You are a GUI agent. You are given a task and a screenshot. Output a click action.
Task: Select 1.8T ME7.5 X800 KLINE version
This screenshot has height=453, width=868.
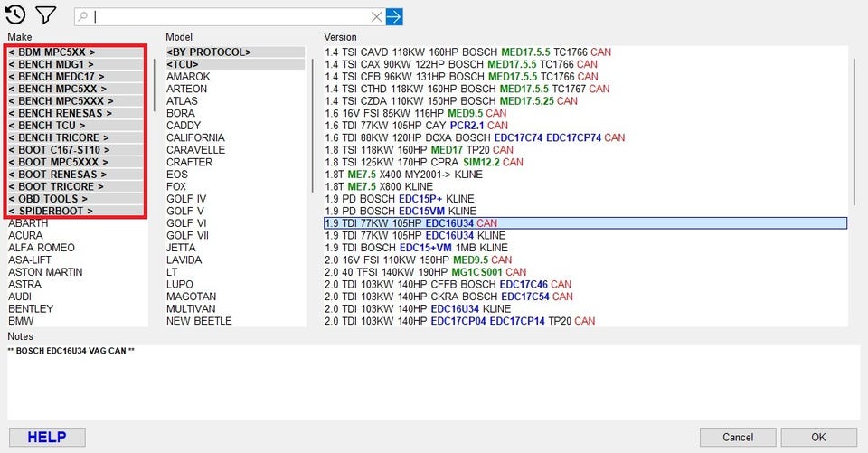[379, 186]
